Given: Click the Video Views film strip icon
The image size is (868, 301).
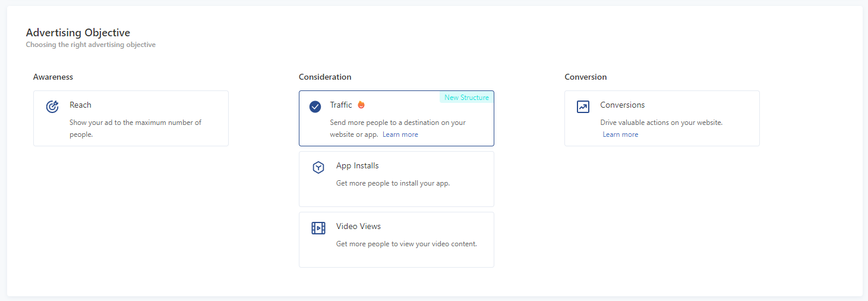Looking at the screenshot, I should pyautogui.click(x=318, y=228).
